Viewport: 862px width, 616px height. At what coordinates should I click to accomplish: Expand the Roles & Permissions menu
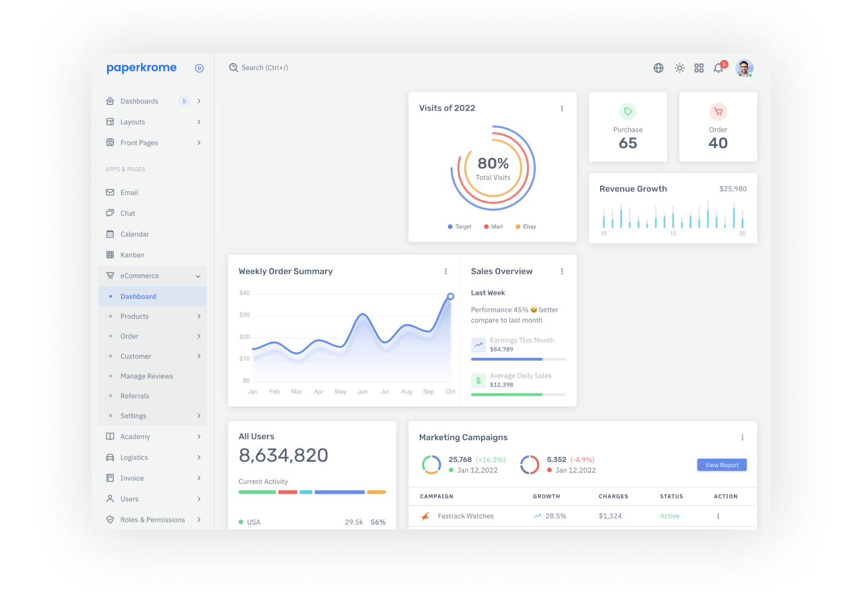coord(198,519)
